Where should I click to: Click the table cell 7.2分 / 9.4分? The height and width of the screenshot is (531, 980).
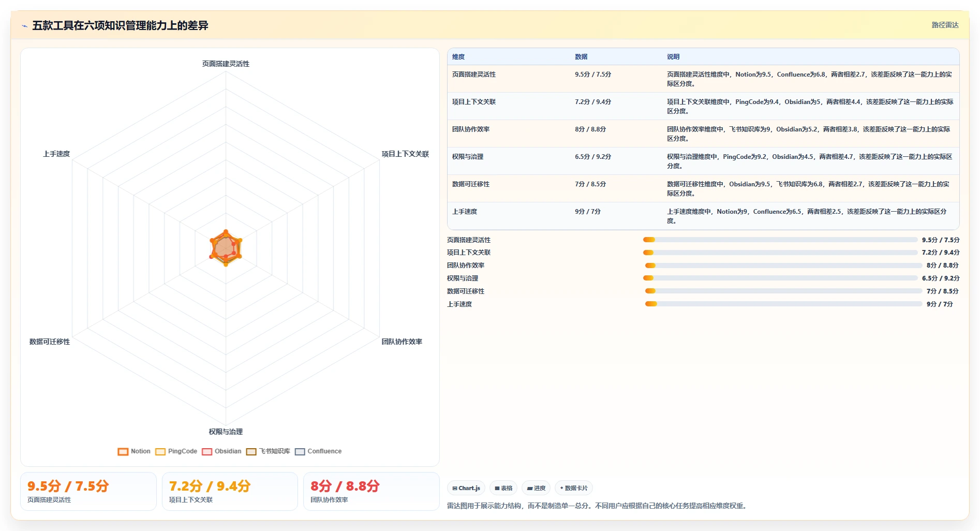tap(593, 102)
